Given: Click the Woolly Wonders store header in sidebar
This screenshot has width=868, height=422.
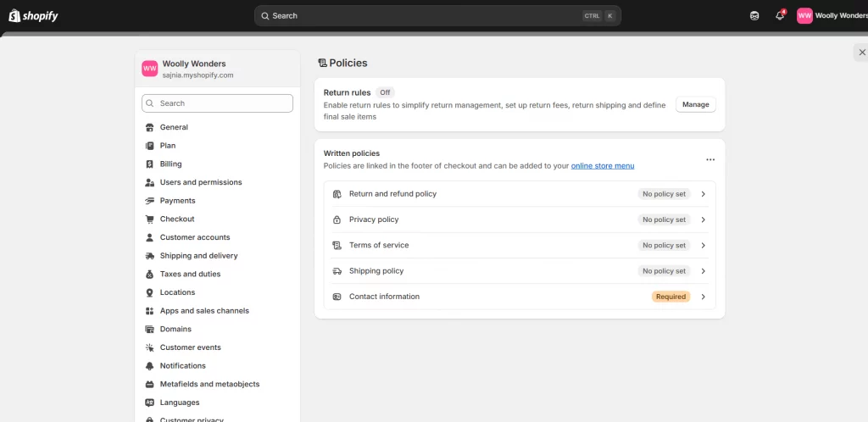Looking at the screenshot, I should coord(217,69).
